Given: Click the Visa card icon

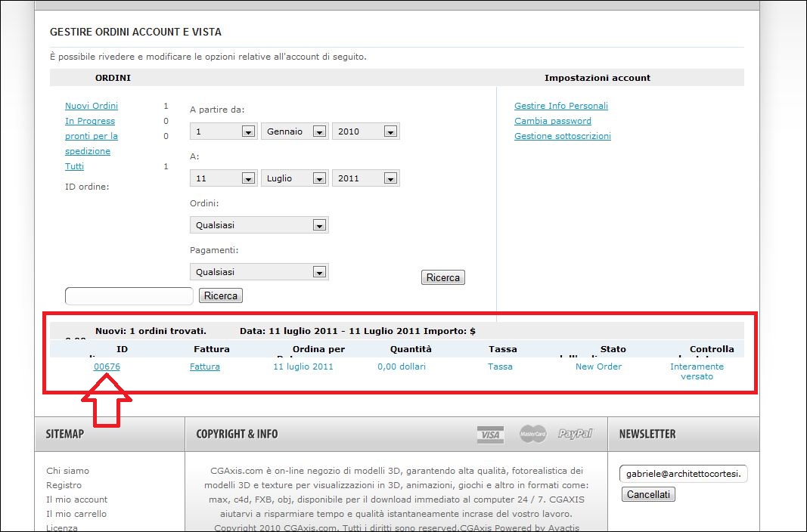Looking at the screenshot, I should (x=490, y=435).
